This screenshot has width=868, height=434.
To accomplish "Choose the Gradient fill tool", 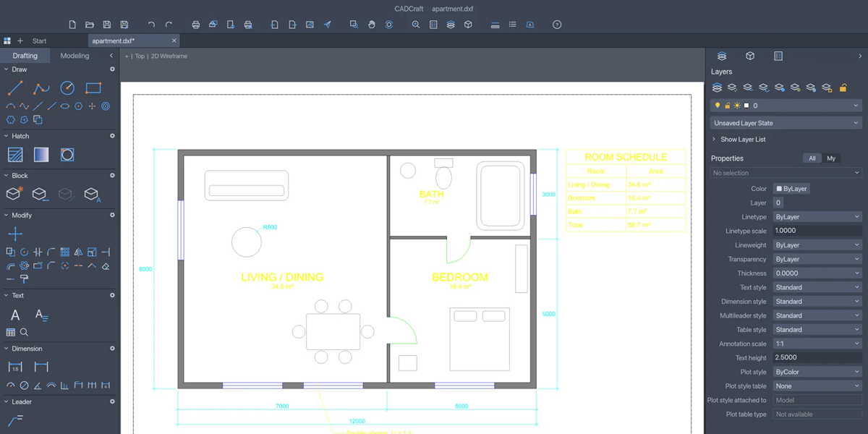I will pyautogui.click(x=41, y=155).
